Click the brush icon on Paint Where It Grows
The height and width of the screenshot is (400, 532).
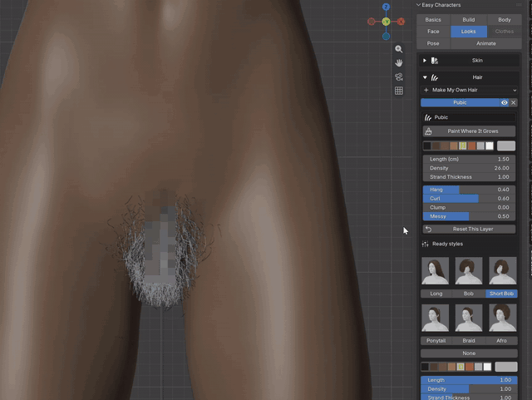[429, 131]
